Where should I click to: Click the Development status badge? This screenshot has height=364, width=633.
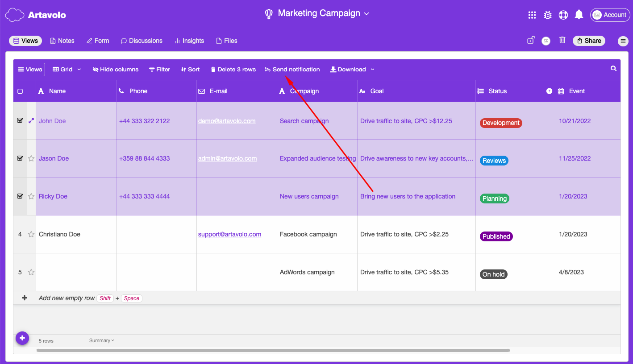tap(501, 123)
